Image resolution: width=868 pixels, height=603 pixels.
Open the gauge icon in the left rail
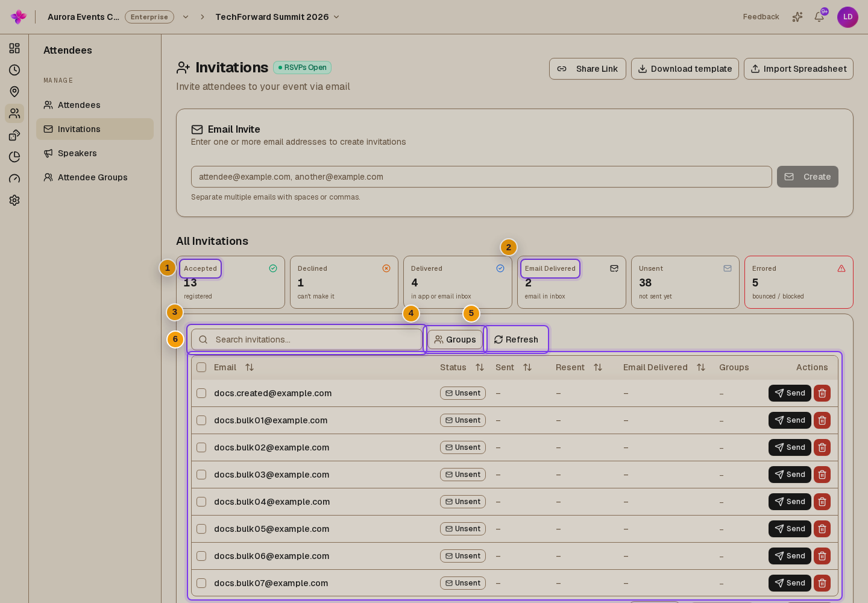[x=14, y=178]
